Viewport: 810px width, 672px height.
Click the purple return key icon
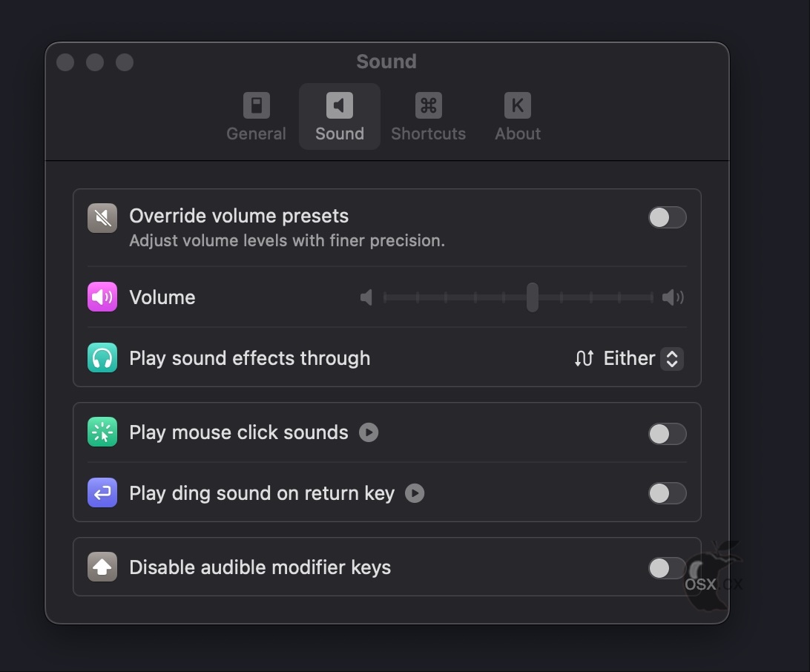point(102,493)
